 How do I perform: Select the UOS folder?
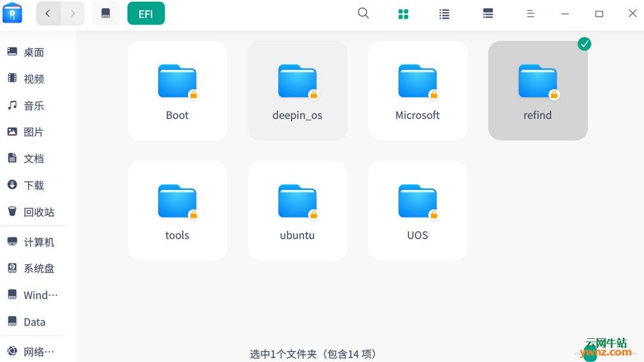tap(417, 210)
